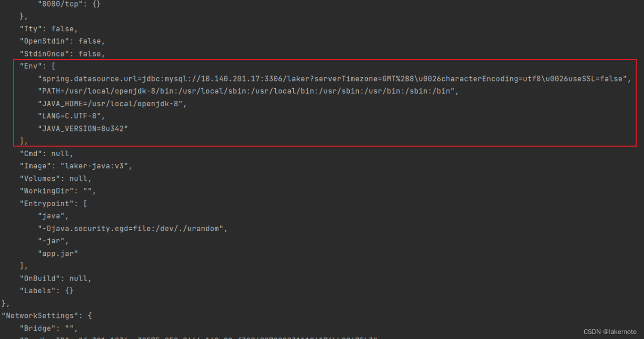Click the "laker-java:v3" image value
644x339 pixels.
point(96,166)
